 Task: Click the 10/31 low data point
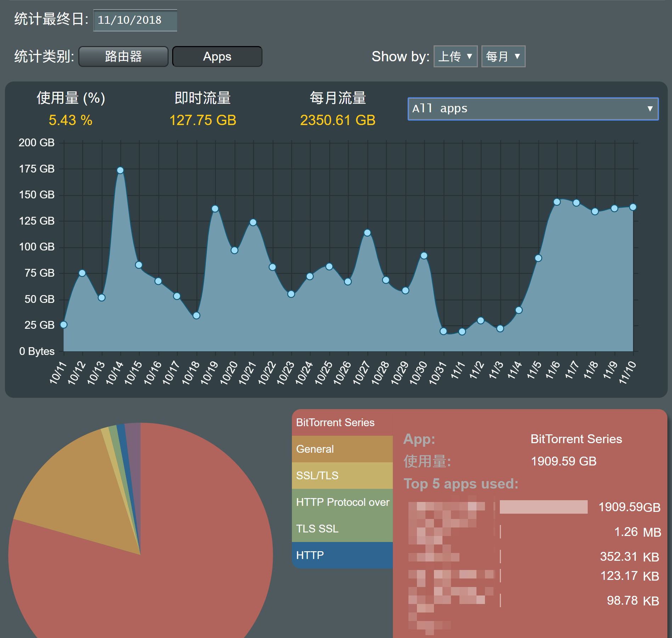443,331
